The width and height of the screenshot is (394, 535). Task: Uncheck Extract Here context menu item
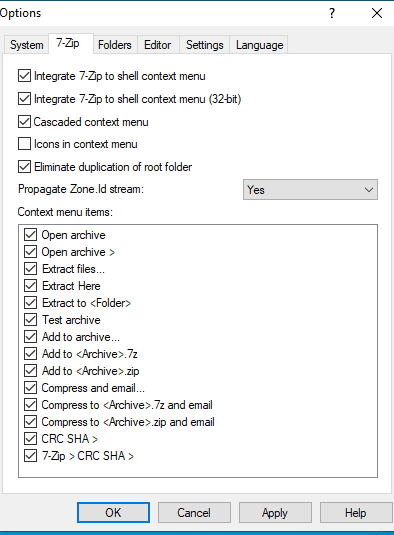(30, 286)
